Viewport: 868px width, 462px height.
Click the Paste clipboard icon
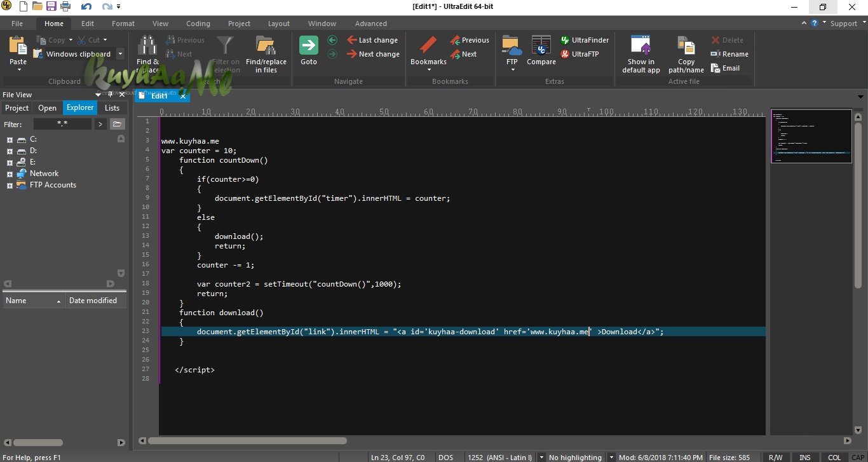coord(18,46)
